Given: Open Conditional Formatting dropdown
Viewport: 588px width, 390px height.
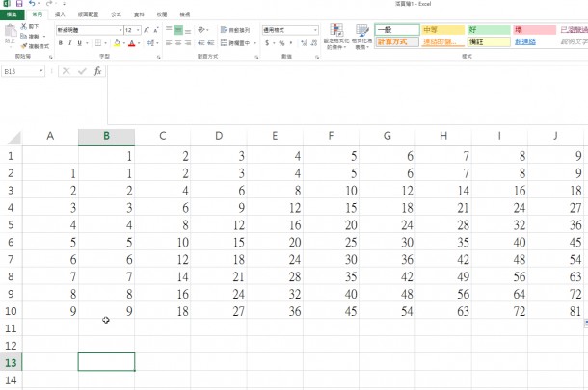Looking at the screenshot, I should 336,37.
